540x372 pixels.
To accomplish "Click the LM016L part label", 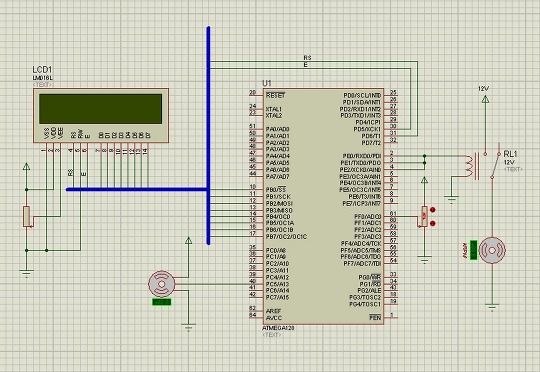I will click(43, 78).
